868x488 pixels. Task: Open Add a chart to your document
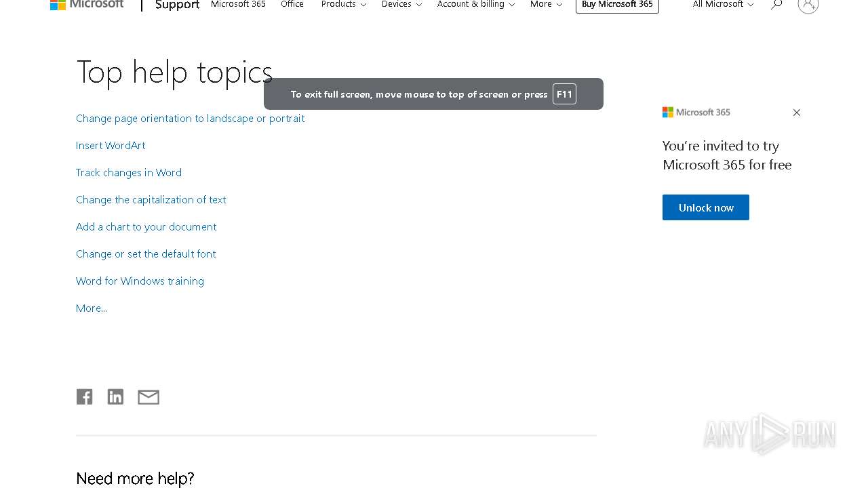coord(146,226)
